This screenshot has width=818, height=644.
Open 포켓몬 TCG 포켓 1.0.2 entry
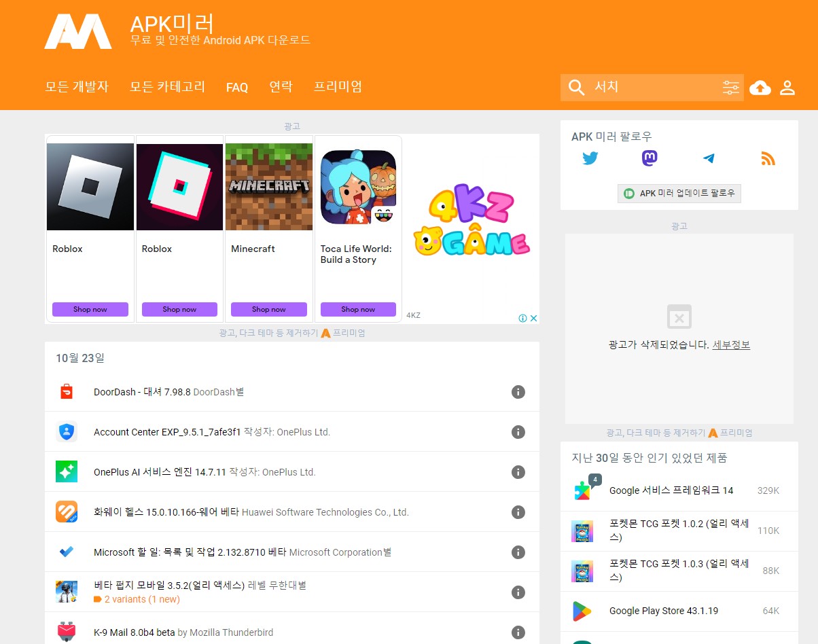point(679,531)
